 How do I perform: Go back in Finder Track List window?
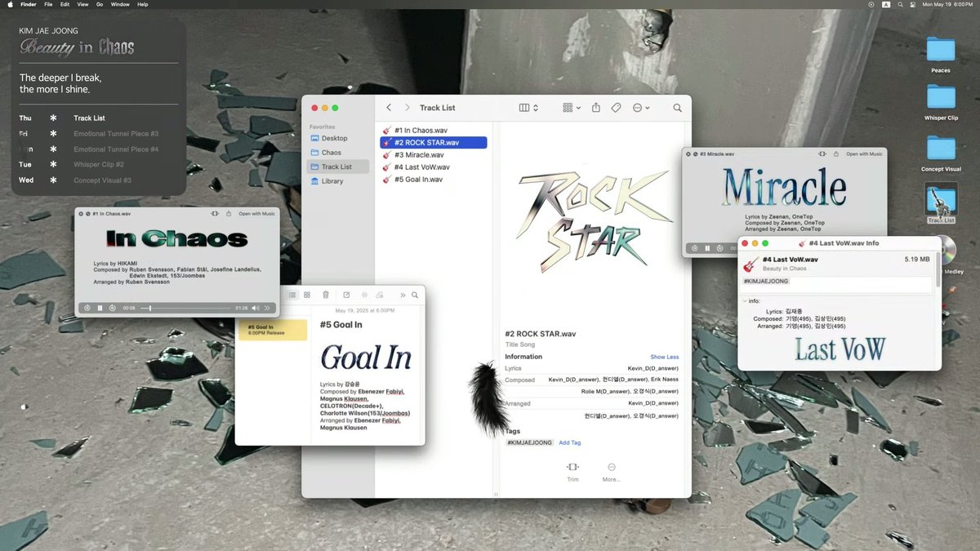click(389, 108)
